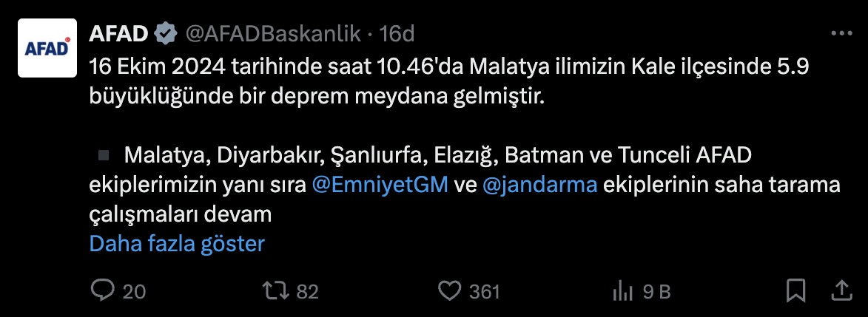Click the 9 B views count
This screenshot has width=868, height=317.
(x=656, y=292)
